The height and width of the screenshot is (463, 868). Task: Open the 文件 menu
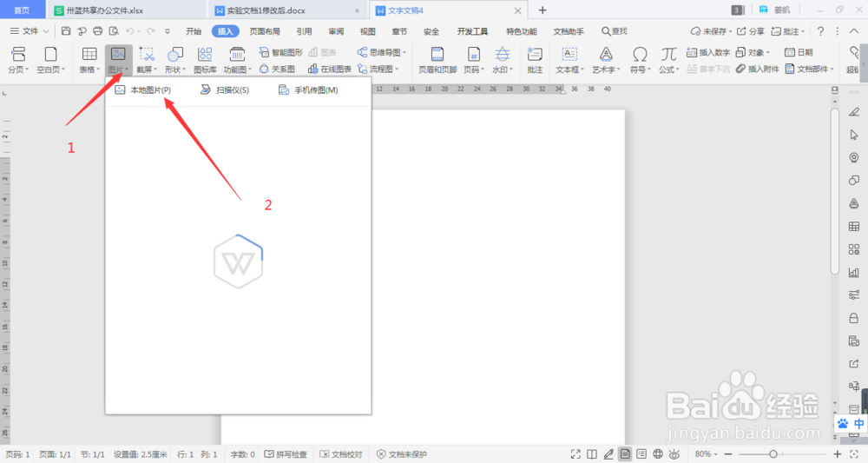click(x=30, y=31)
